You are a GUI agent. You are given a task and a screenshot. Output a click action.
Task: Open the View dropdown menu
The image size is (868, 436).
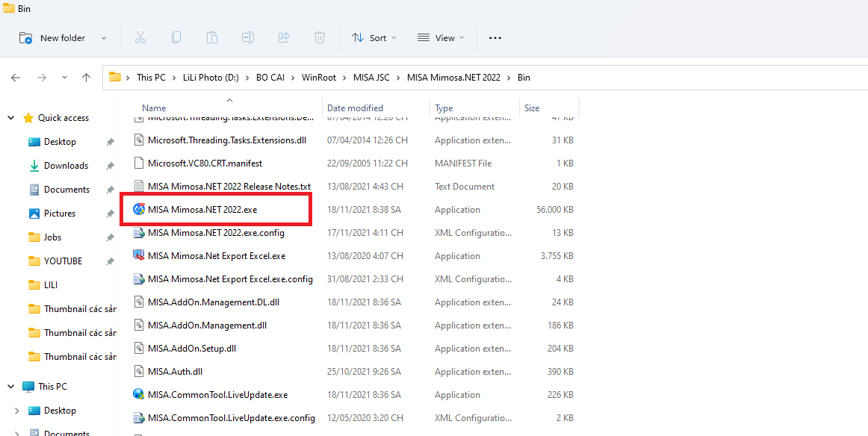point(440,37)
